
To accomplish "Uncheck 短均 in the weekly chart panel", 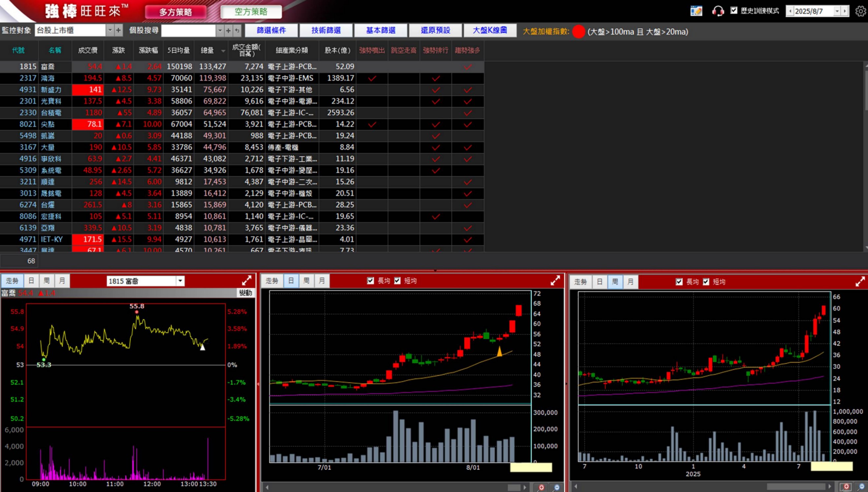I will [x=706, y=282].
